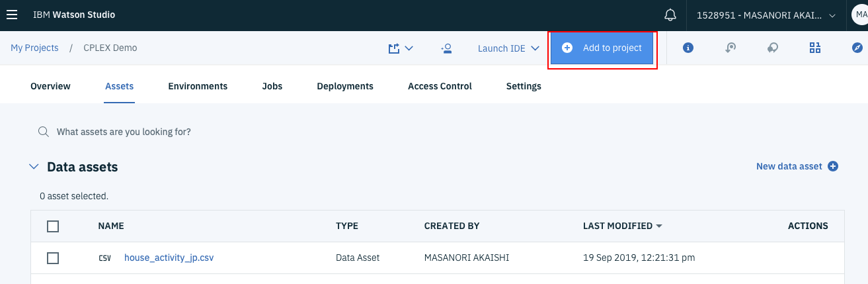Open the information panel icon
This screenshot has width=868, height=284.
coord(688,48)
